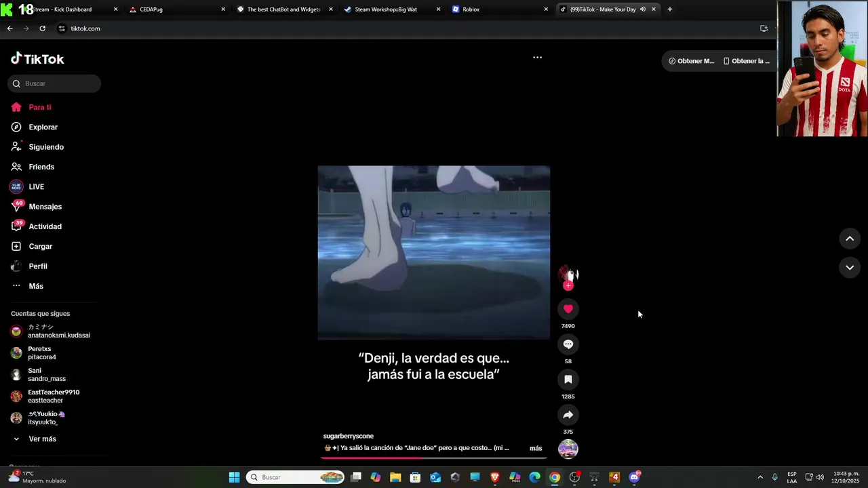
Task: Open the music disc for the sound
Action: [x=568, y=449]
